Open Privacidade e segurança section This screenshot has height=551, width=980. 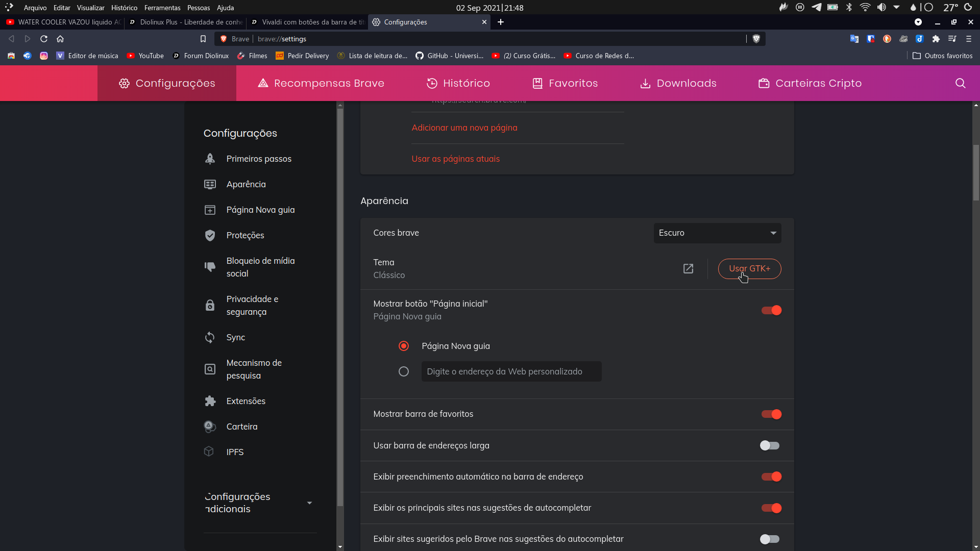(242, 306)
